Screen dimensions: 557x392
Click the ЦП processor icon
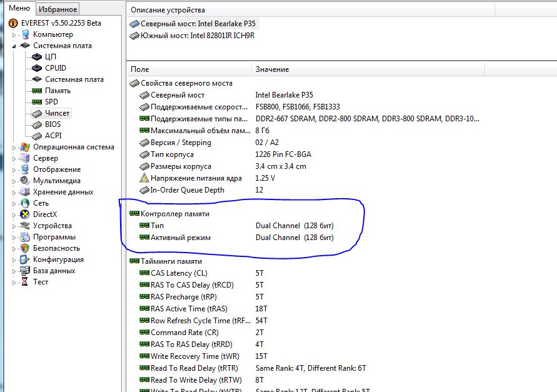click(x=37, y=57)
